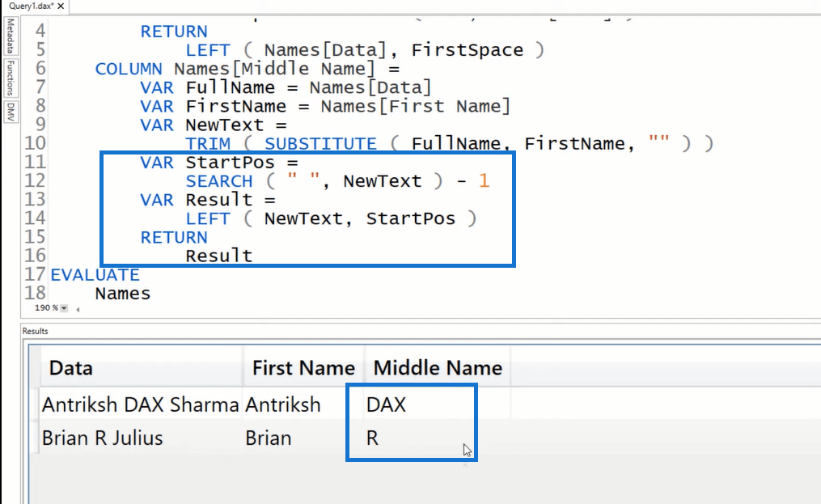Click 'Result' on line 16
The width and height of the screenshot is (821, 504).
click(x=219, y=256)
